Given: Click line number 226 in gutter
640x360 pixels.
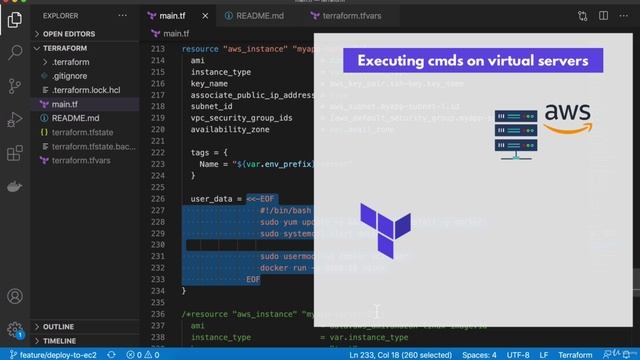Looking at the screenshot, I should 158,199.
